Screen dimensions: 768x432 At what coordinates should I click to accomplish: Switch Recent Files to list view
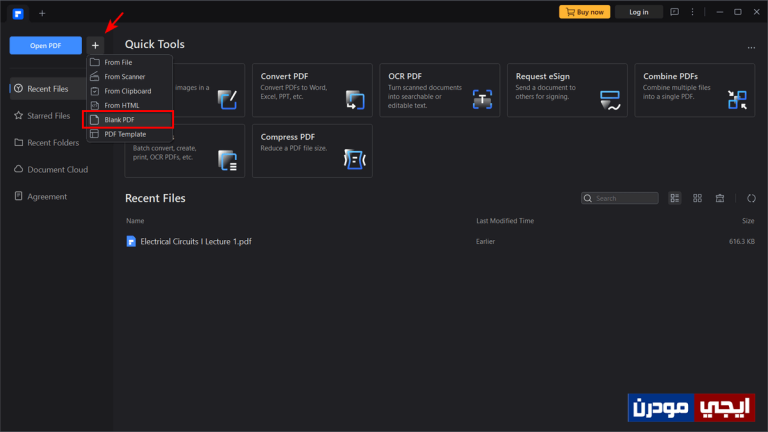[x=675, y=198]
